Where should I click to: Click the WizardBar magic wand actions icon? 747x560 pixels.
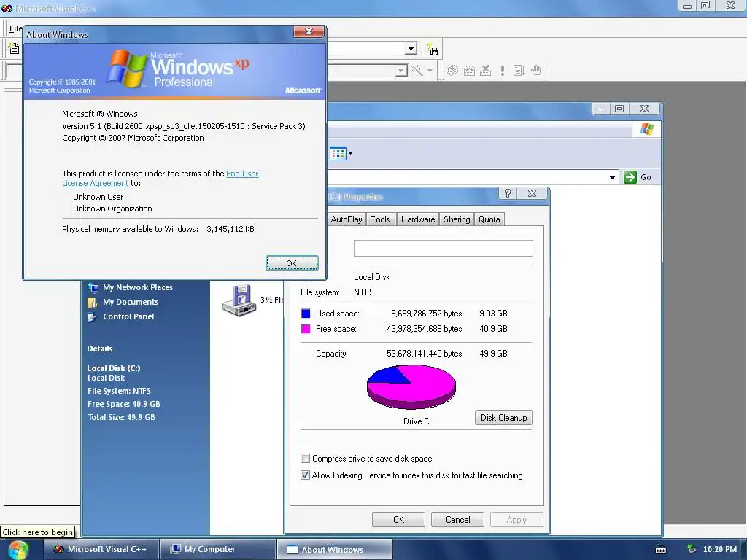click(x=417, y=71)
